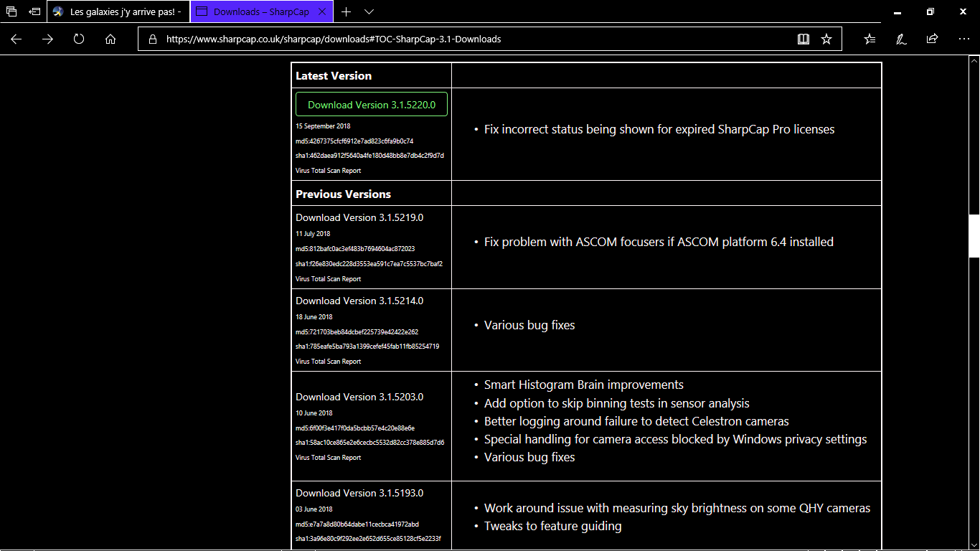The image size is (980, 551).
Task: Open Virus Total Scan Report for version 3.1.5220.0
Action: (x=329, y=171)
